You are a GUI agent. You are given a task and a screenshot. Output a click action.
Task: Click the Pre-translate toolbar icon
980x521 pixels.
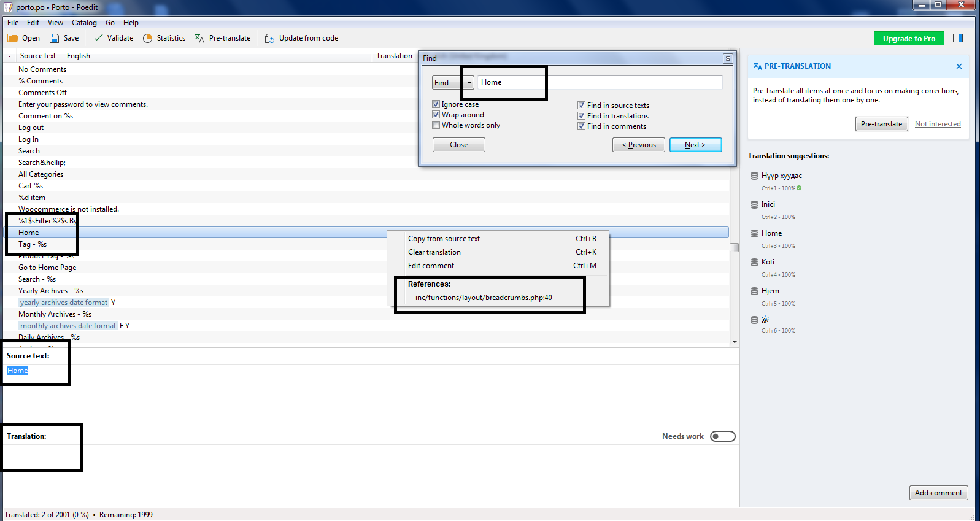pyautogui.click(x=199, y=38)
